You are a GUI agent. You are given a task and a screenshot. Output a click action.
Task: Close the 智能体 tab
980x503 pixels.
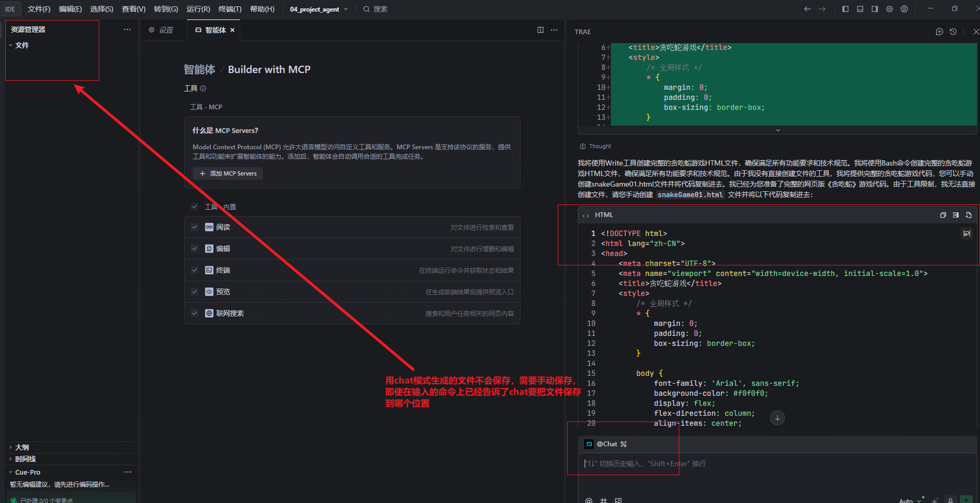[232, 30]
